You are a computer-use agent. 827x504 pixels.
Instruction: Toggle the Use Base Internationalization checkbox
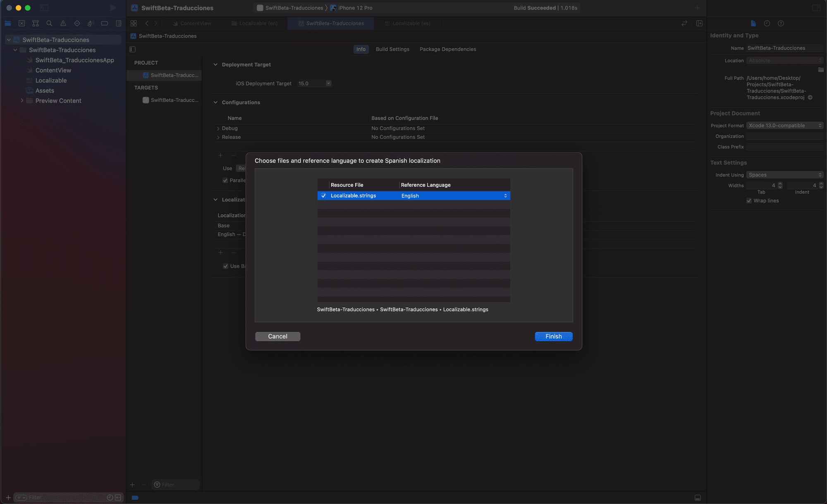226,266
